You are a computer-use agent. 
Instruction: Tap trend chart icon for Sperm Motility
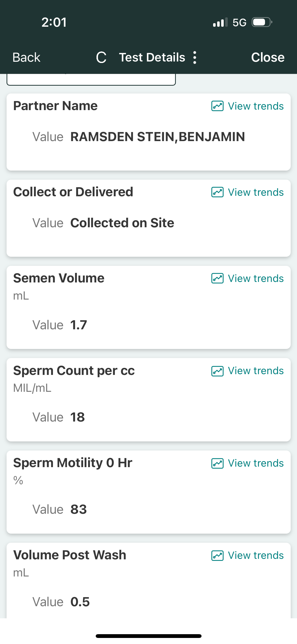click(x=217, y=463)
